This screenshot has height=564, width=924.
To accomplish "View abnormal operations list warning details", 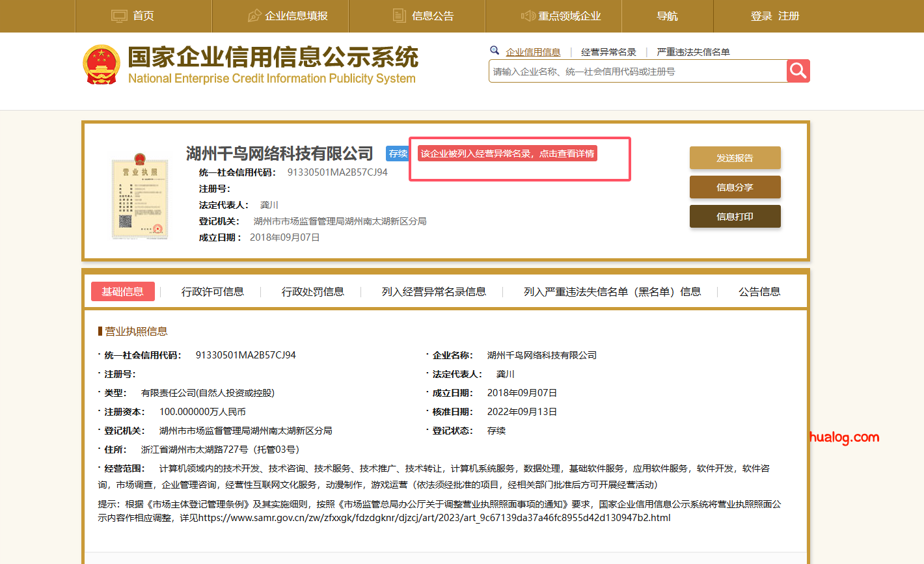I will [507, 154].
